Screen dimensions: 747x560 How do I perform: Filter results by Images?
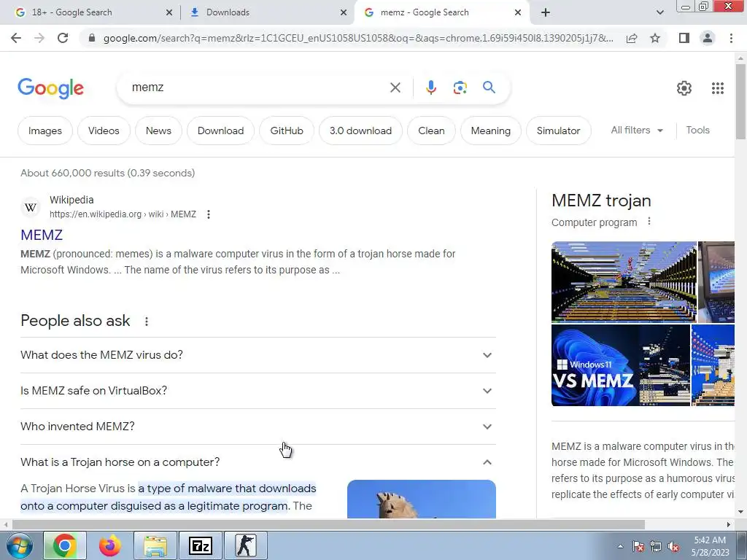click(x=45, y=131)
